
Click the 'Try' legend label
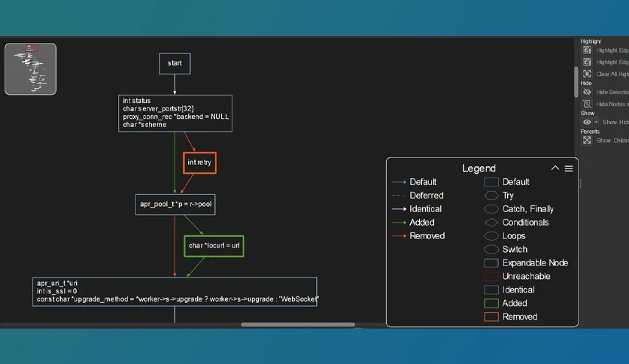(508, 196)
